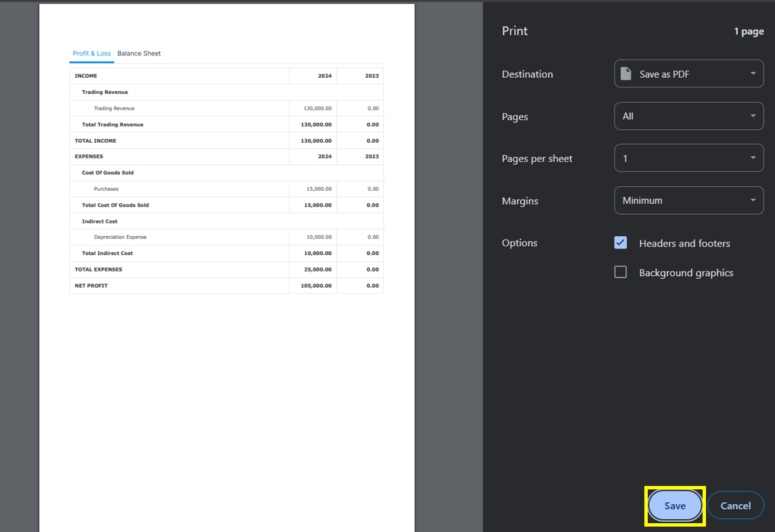Click the Depreciation Expense row
The height and width of the screenshot is (532, 775).
(x=226, y=238)
